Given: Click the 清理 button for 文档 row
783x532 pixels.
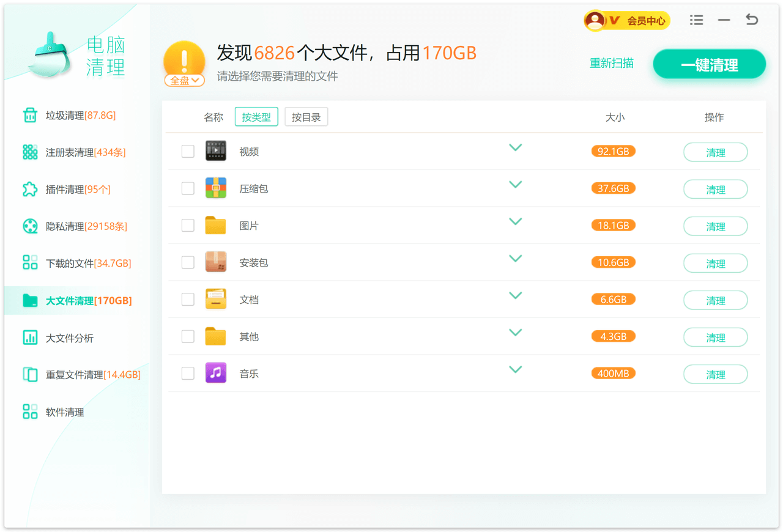Looking at the screenshot, I should point(715,300).
